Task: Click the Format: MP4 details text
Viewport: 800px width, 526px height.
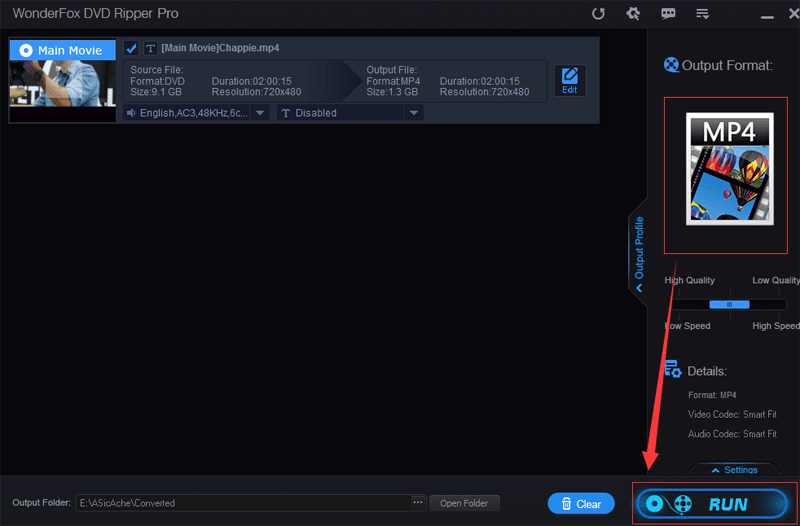Action: click(712, 395)
